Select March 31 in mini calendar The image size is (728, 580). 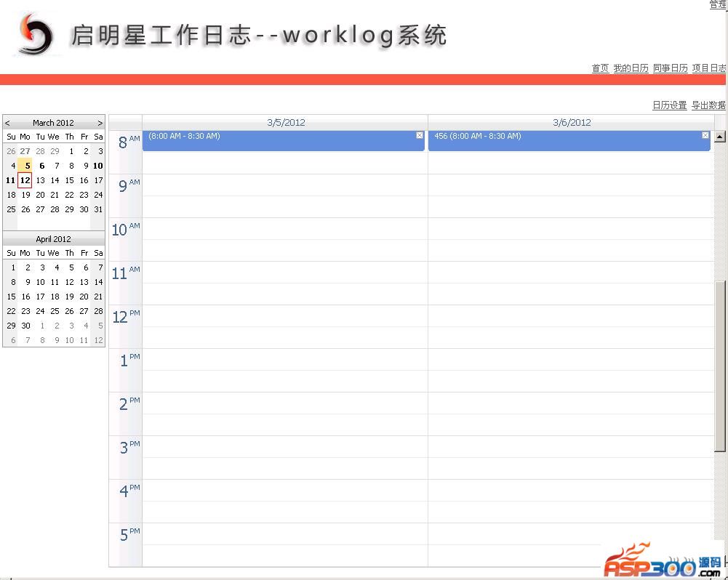click(98, 209)
